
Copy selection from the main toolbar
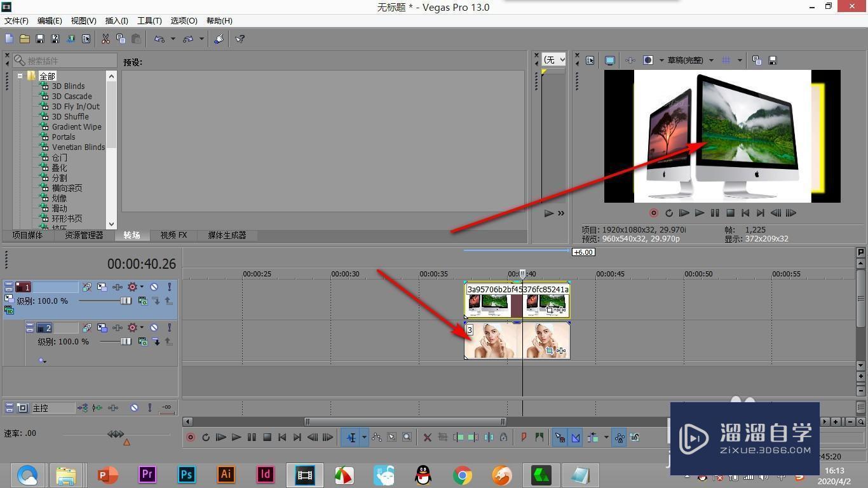point(121,39)
